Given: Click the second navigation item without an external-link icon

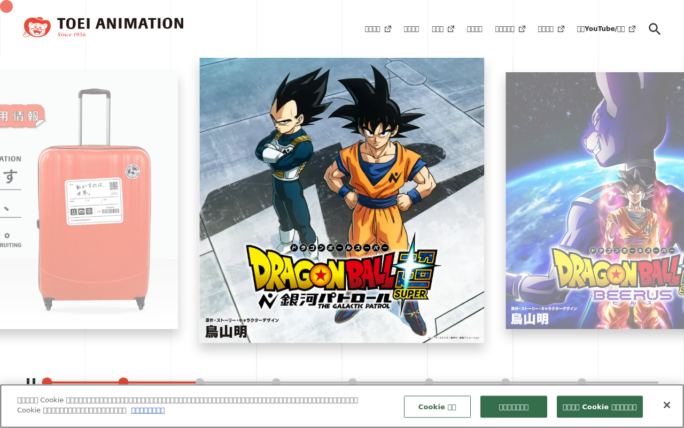Looking at the screenshot, I should click(474, 29).
